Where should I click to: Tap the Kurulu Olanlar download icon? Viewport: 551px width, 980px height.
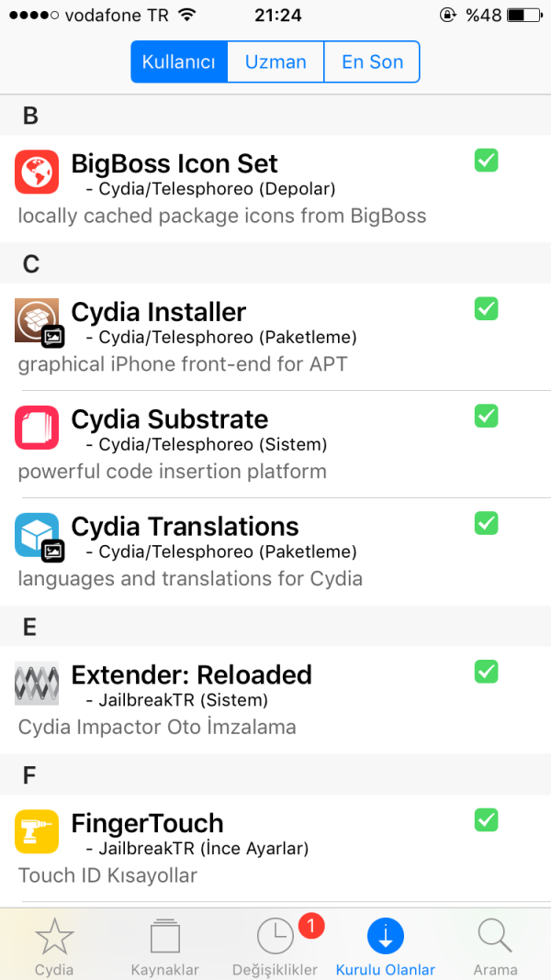pyautogui.click(x=386, y=936)
